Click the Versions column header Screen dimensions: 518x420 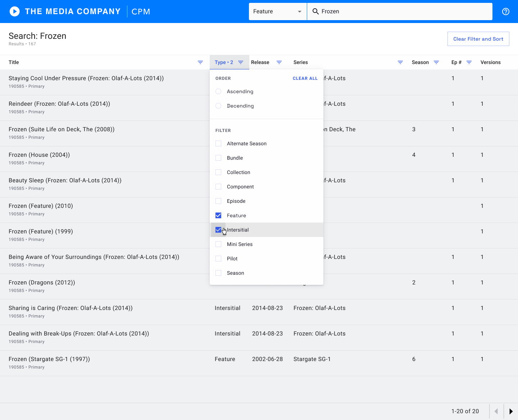coord(490,62)
